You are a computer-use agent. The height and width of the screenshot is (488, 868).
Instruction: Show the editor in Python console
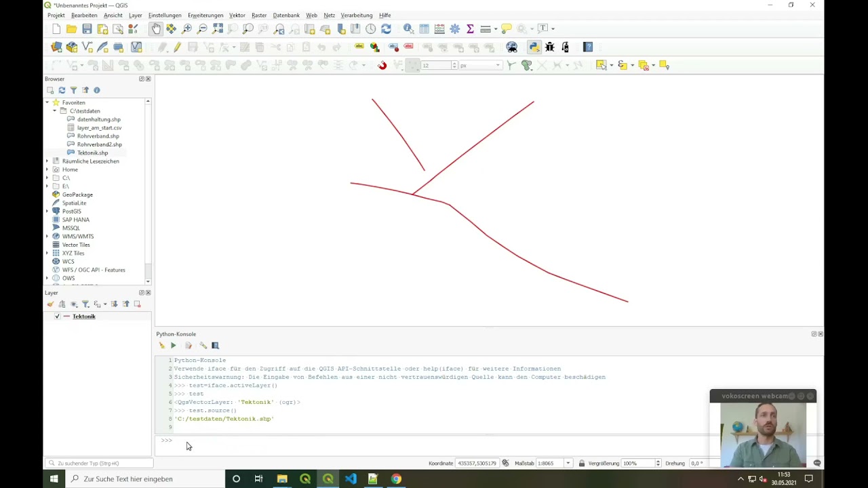pos(189,346)
